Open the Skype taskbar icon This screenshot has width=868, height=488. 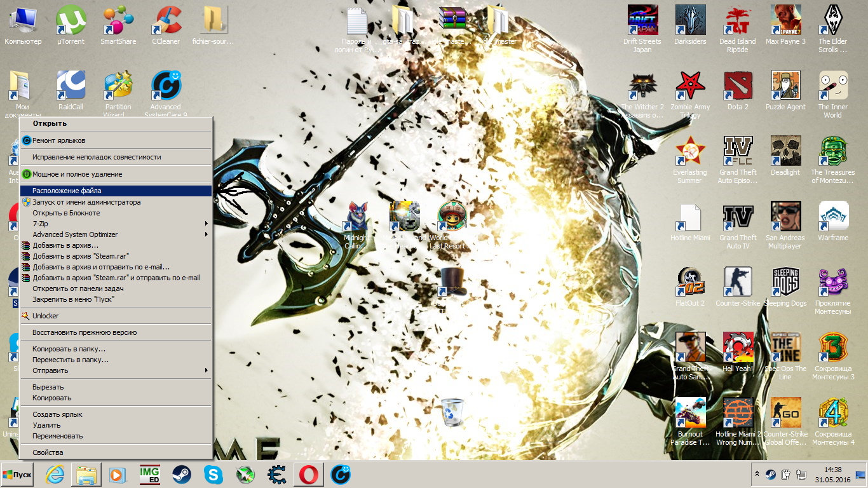(x=214, y=475)
